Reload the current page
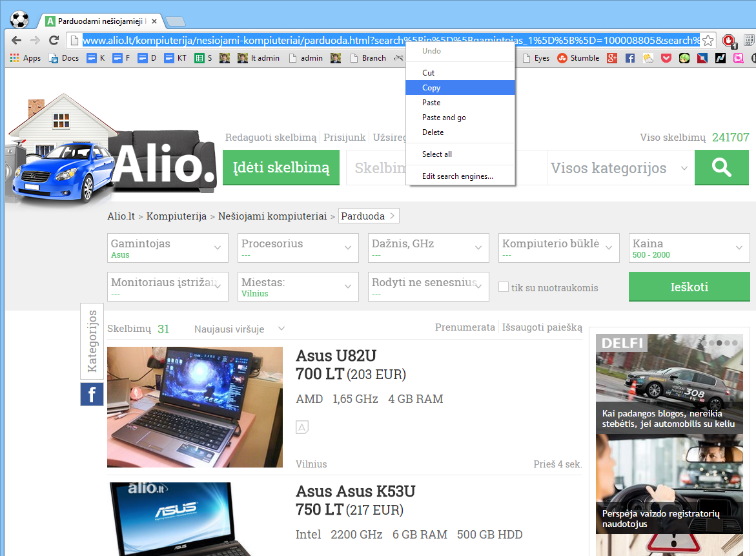The image size is (756, 556). coord(54,41)
